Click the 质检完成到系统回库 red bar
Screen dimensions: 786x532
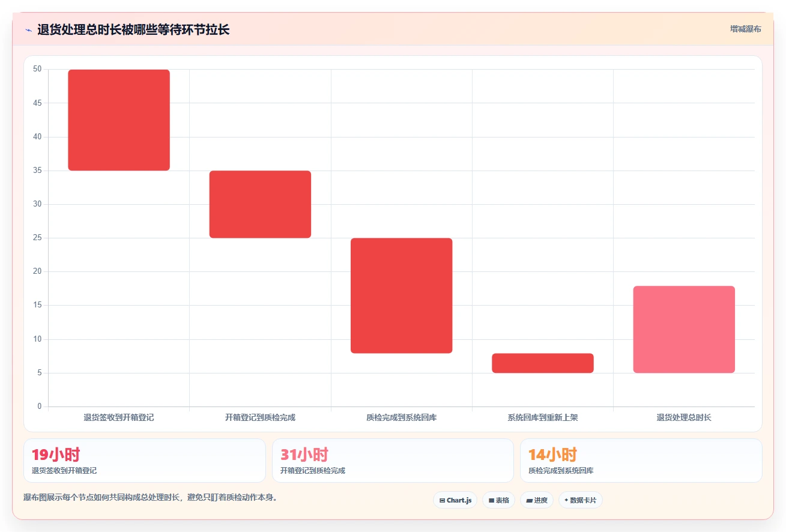pos(402,295)
